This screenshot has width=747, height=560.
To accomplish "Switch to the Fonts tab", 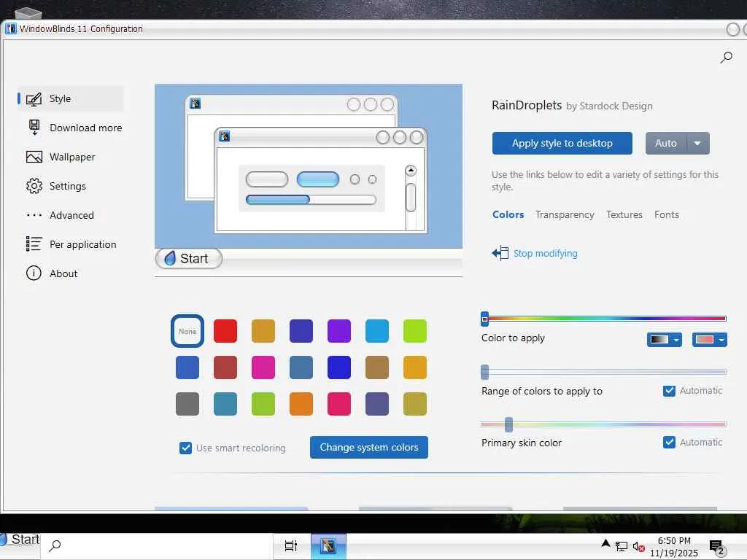I will tap(667, 215).
